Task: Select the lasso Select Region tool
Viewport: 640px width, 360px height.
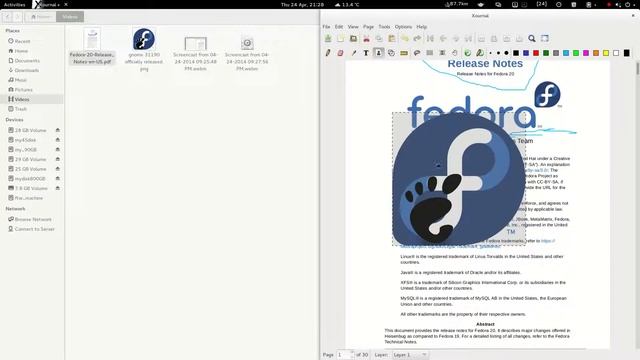Action: (x=417, y=53)
